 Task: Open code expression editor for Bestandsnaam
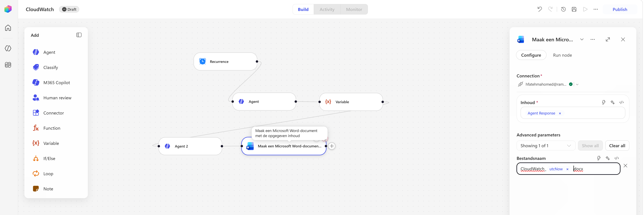click(x=617, y=158)
